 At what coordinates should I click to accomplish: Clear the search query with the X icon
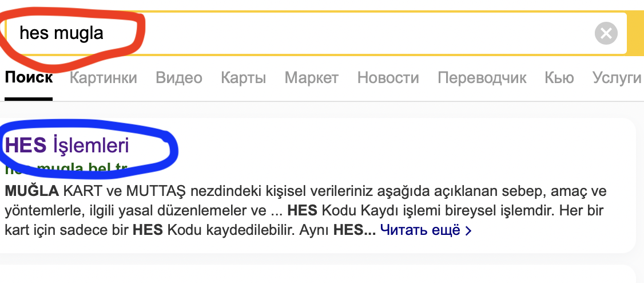[x=606, y=33]
